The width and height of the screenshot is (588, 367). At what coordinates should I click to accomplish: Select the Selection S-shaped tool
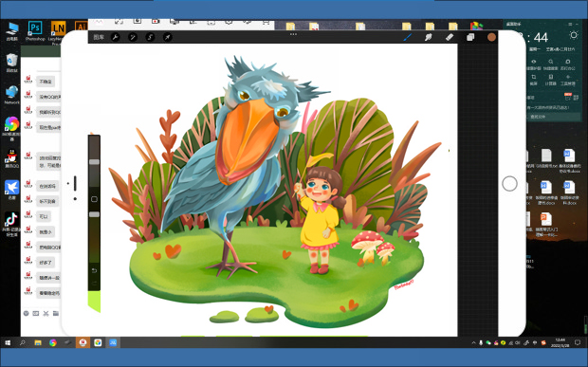coord(150,37)
